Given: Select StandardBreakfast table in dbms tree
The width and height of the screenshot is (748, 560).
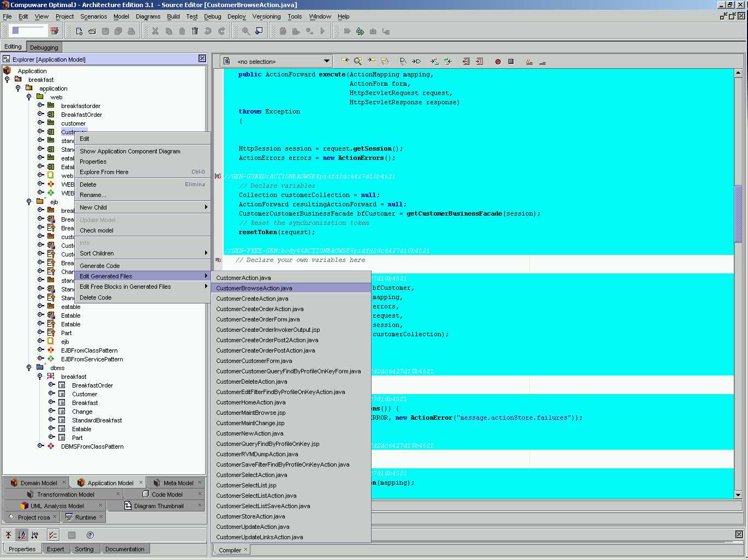Looking at the screenshot, I should pyautogui.click(x=97, y=420).
